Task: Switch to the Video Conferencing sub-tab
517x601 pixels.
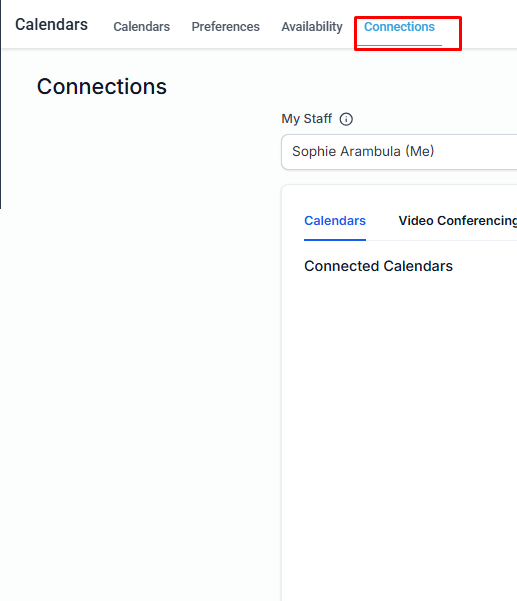Action: (458, 221)
